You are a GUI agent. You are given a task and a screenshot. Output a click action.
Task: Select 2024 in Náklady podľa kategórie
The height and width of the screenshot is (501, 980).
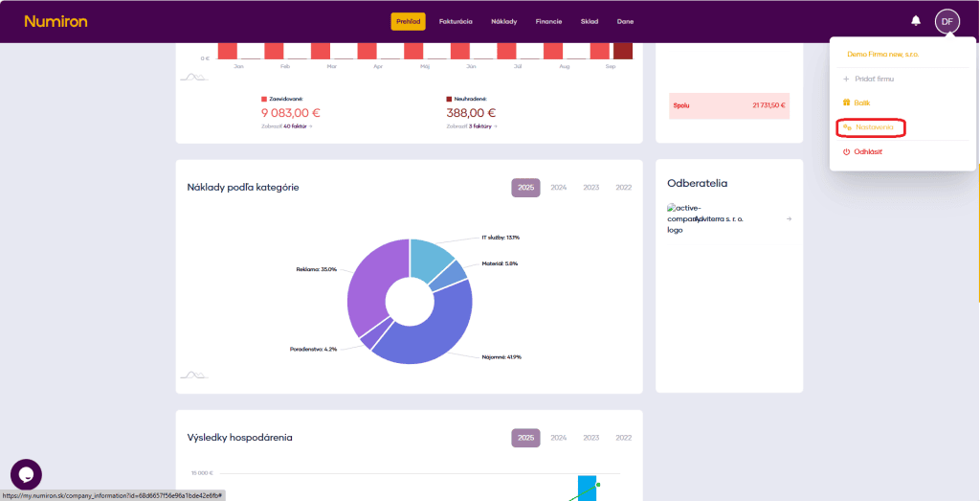[559, 188]
